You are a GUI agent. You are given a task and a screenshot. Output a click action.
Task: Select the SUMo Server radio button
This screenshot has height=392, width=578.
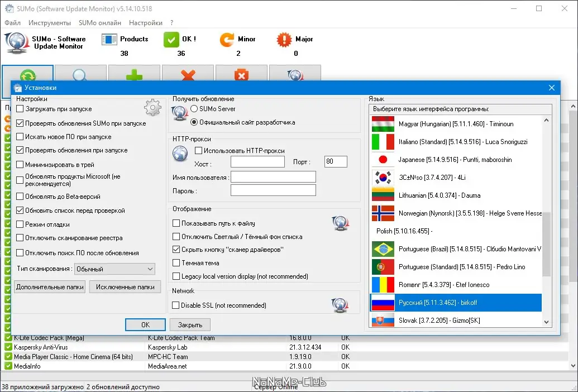194,109
